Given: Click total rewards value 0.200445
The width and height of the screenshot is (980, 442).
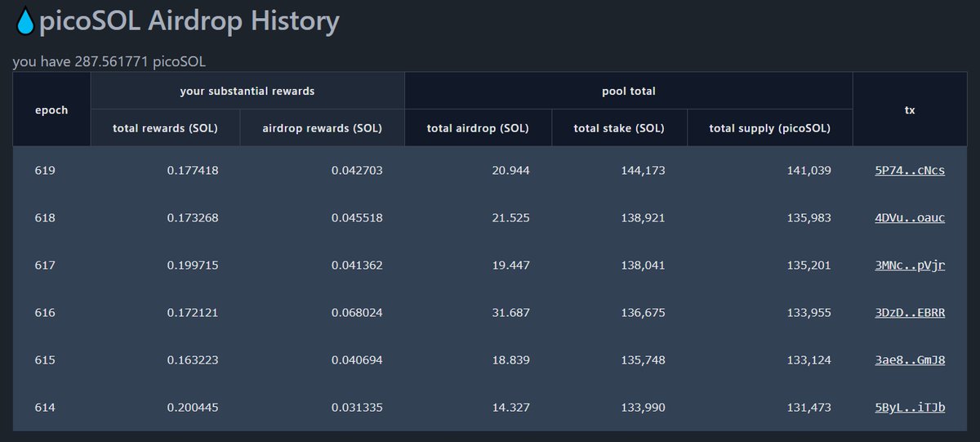Looking at the screenshot, I should (x=193, y=408).
